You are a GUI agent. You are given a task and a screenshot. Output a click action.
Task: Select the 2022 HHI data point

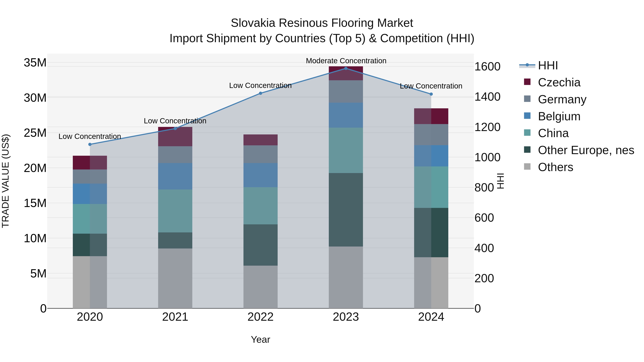pyautogui.click(x=260, y=93)
